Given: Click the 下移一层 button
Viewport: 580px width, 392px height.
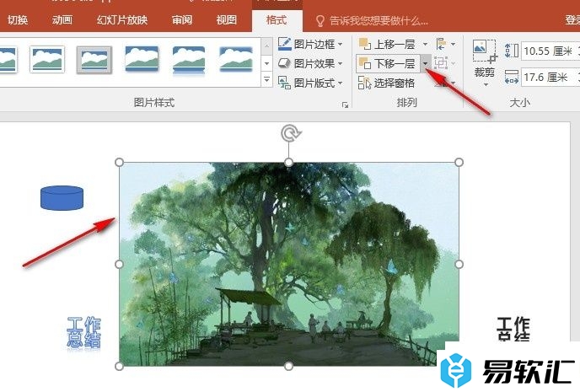Looking at the screenshot, I should (387, 63).
